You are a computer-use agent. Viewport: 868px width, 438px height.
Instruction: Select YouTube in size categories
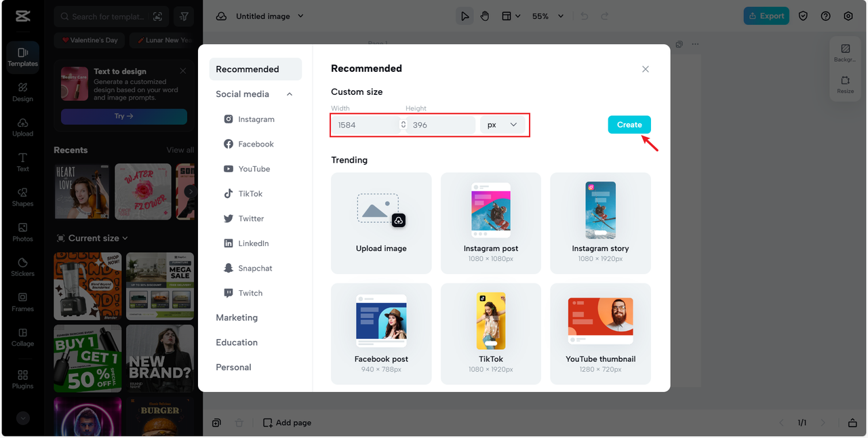pos(247,169)
